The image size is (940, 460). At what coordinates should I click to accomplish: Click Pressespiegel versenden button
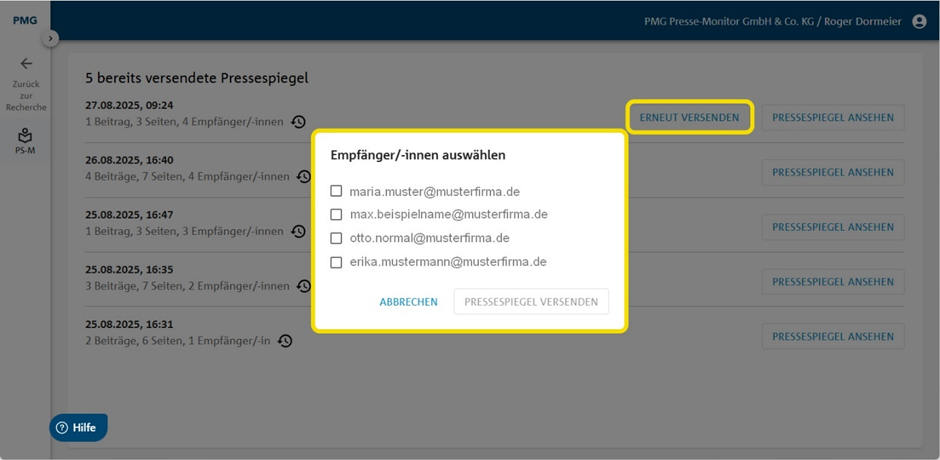click(x=531, y=302)
